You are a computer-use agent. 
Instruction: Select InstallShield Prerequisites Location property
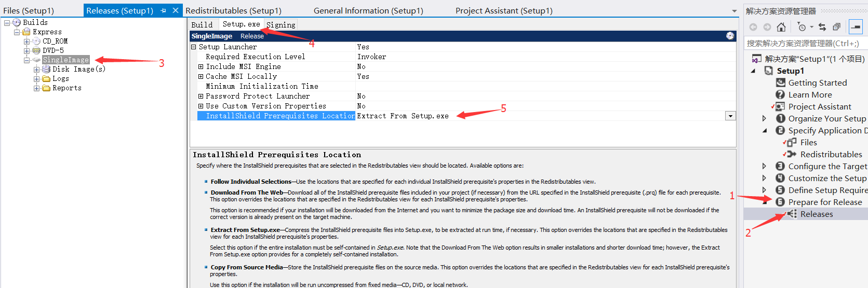276,116
